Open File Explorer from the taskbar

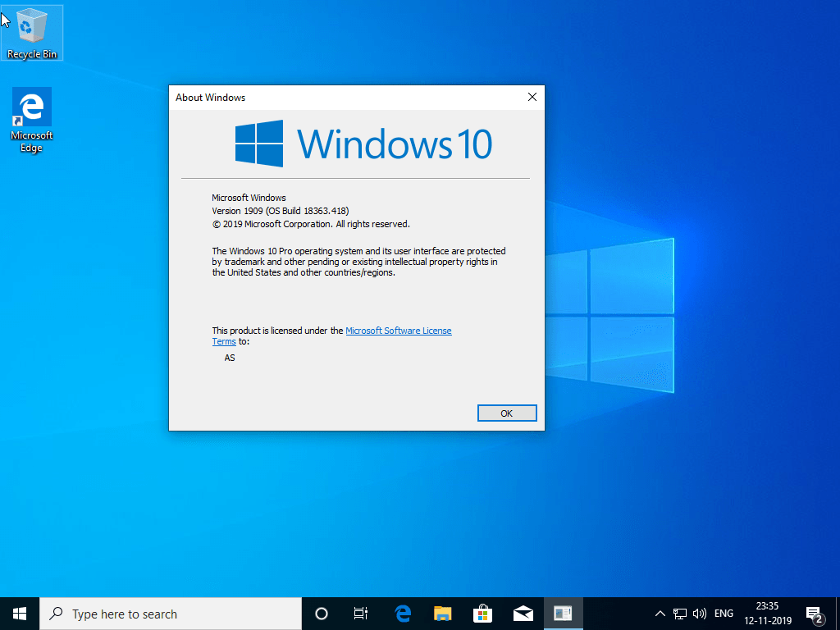(442, 614)
